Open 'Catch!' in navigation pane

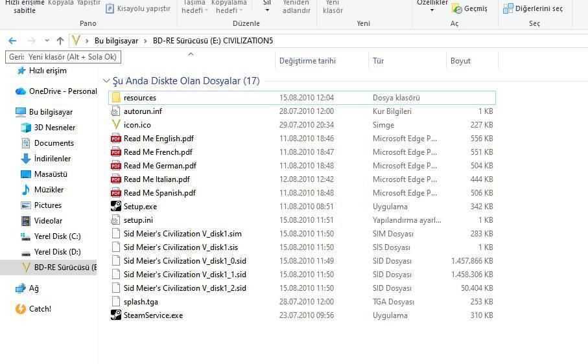(x=33, y=308)
